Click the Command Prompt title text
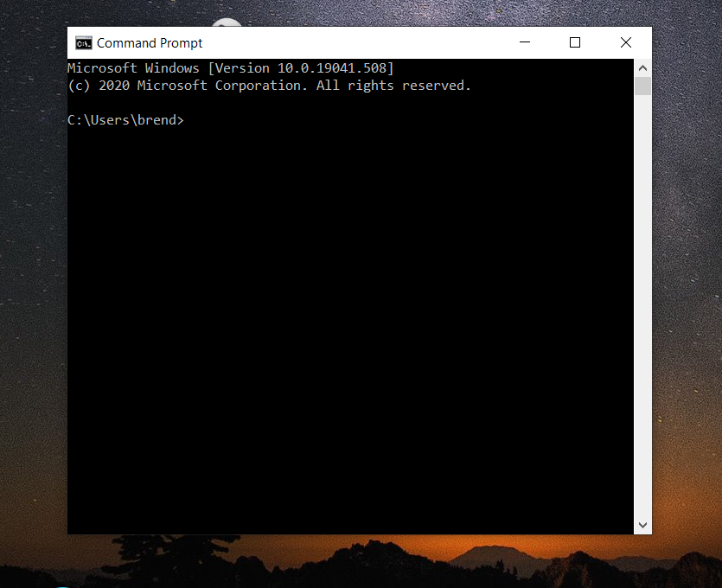The width and height of the screenshot is (722, 588). click(x=150, y=43)
